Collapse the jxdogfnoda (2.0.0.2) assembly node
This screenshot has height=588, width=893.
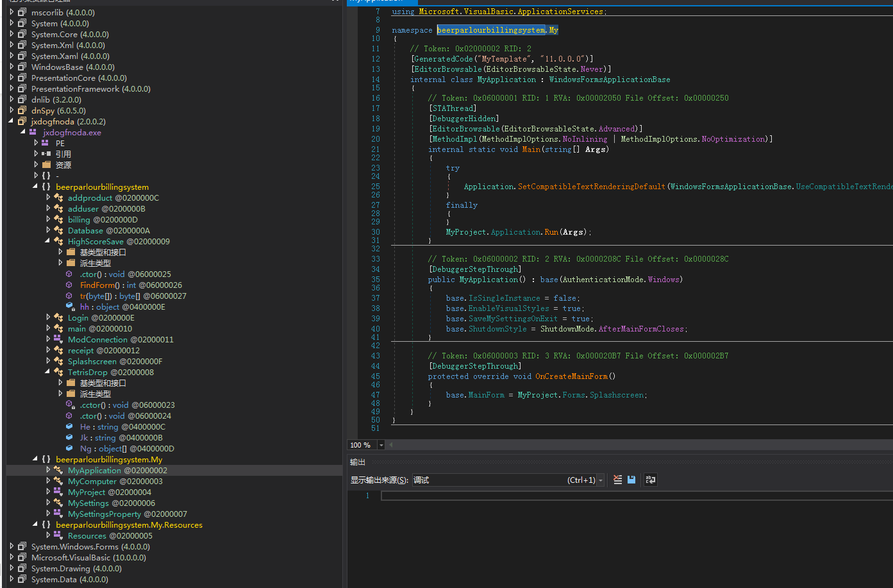[x=12, y=121]
